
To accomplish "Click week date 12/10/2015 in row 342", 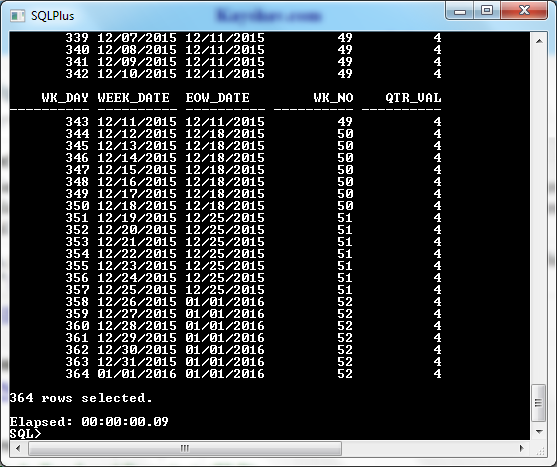I will click(x=137, y=74).
